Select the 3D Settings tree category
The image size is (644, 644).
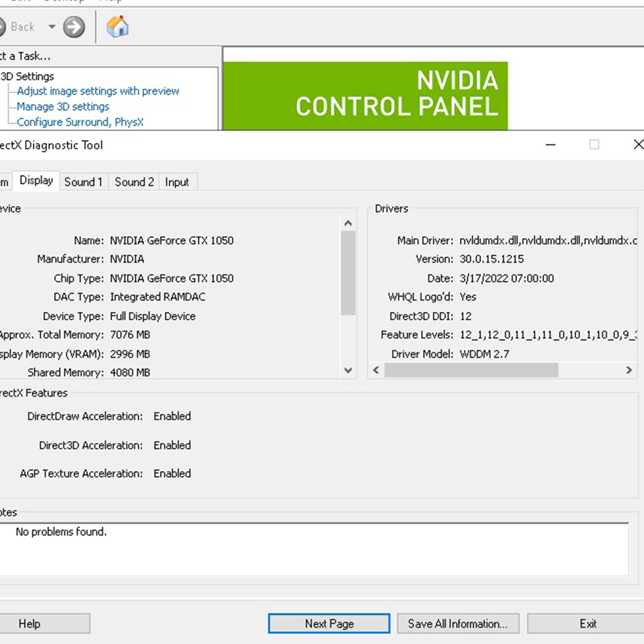tap(27, 76)
